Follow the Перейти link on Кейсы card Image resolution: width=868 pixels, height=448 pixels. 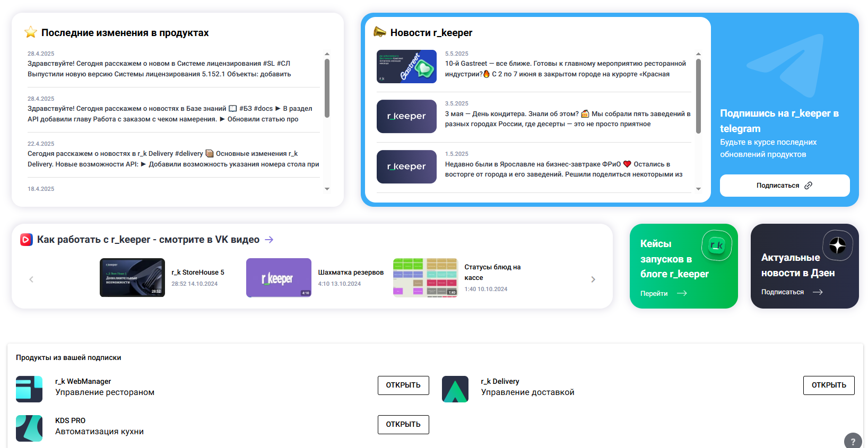[x=663, y=293]
